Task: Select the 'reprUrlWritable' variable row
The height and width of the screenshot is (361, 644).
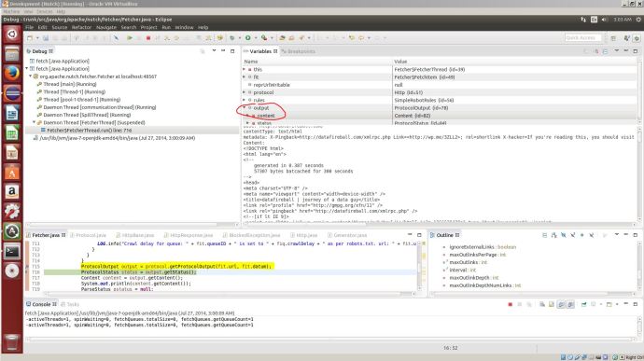Action: [x=440, y=85]
